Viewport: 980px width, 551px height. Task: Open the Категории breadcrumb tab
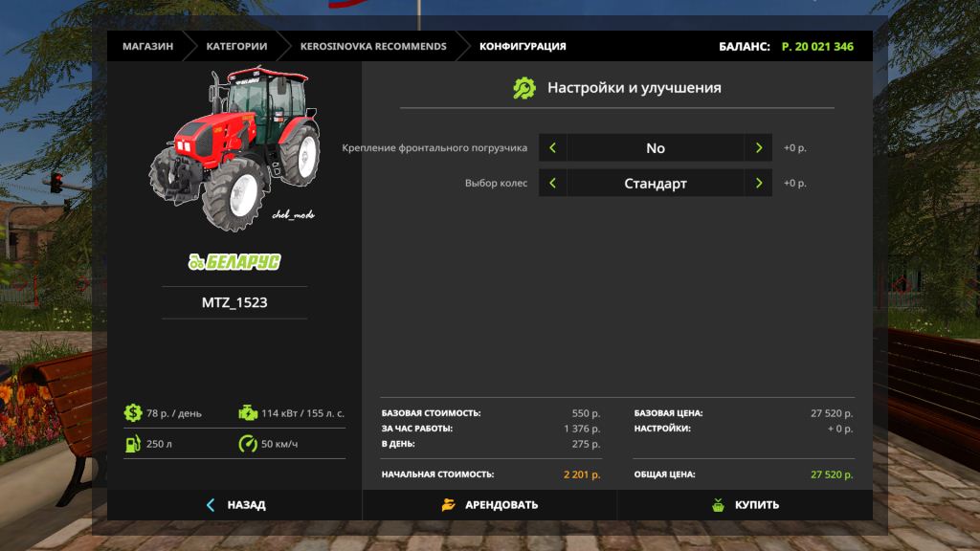click(235, 46)
